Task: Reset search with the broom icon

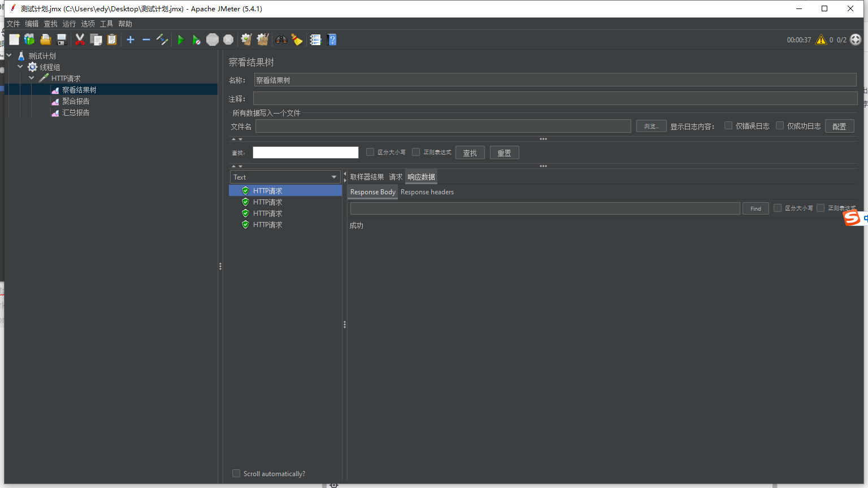Action: click(x=297, y=40)
